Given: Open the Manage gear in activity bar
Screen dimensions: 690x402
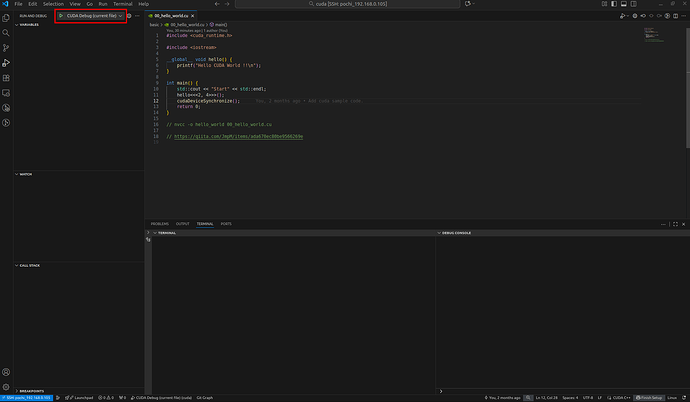Looking at the screenshot, I should pos(6,385).
